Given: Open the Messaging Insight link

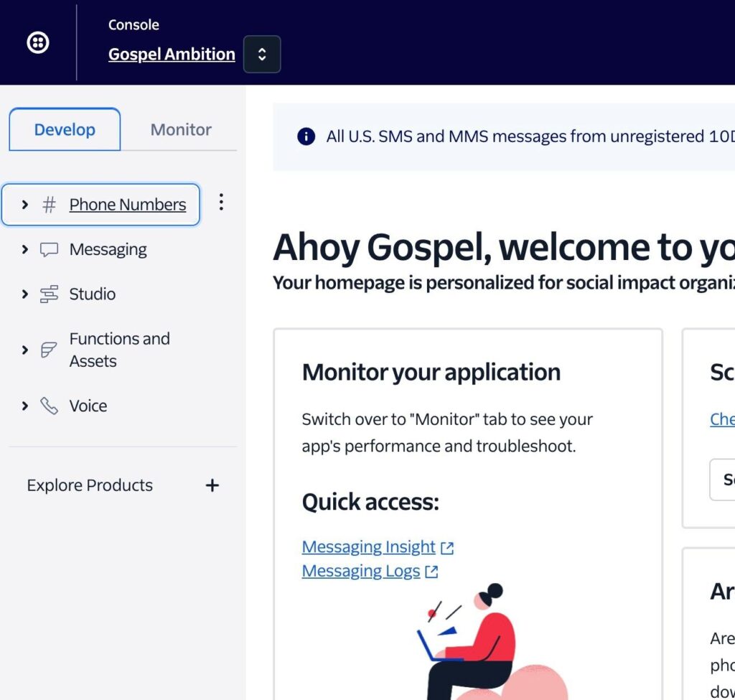Looking at the screenshot, I should 368,547.
